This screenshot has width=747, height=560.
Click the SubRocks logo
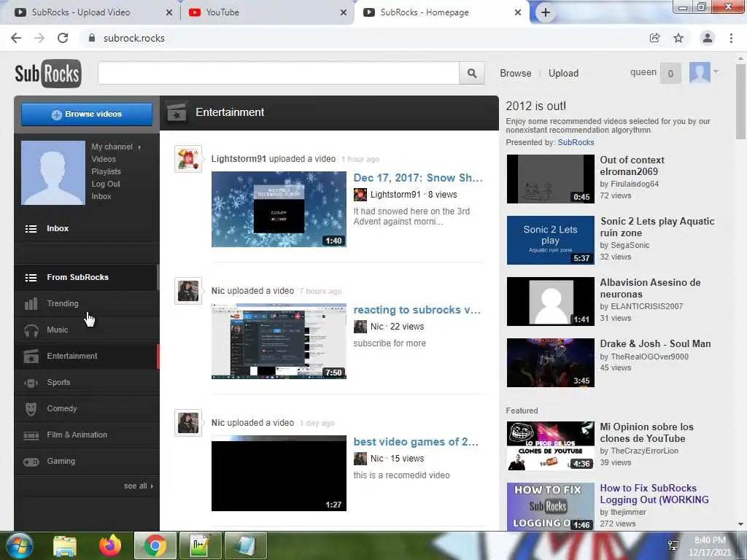(x=48, y=74)
